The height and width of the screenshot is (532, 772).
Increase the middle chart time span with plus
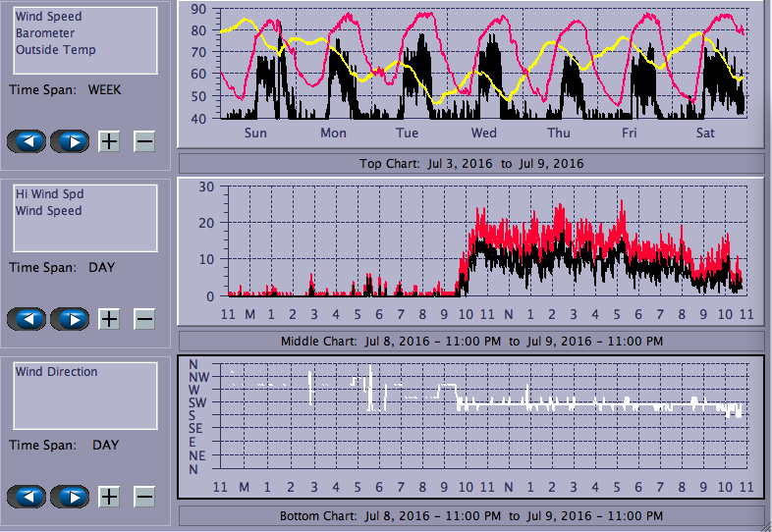tap(109, 319)
